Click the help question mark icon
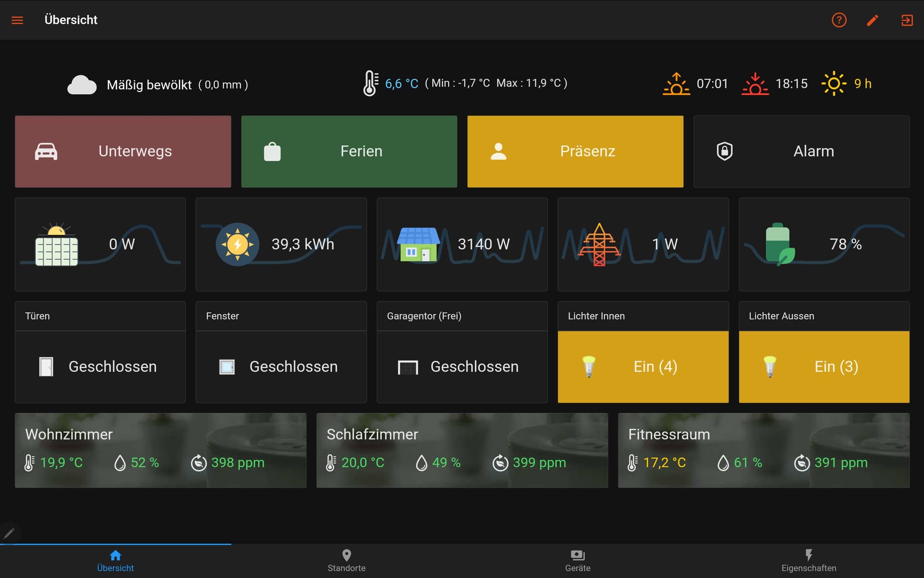Image resolution: width=924 pixels, height=578 pixels. tap(839, 20)
